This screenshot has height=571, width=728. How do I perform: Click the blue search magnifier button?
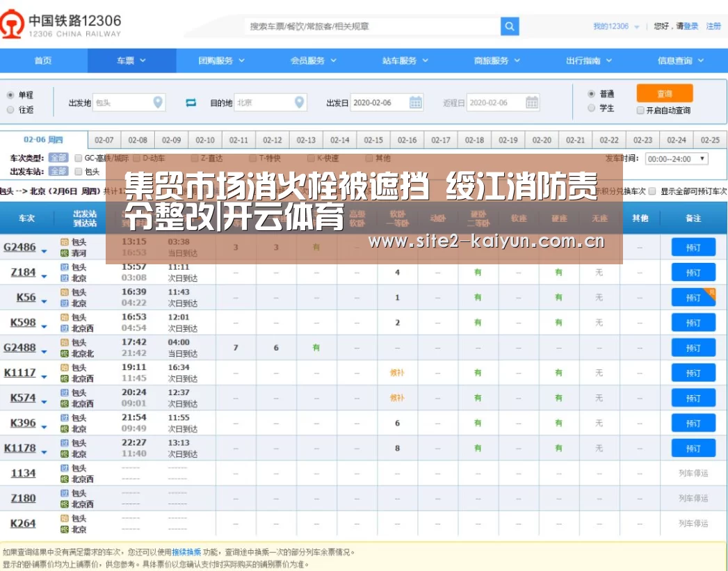(x=509, y=26)
